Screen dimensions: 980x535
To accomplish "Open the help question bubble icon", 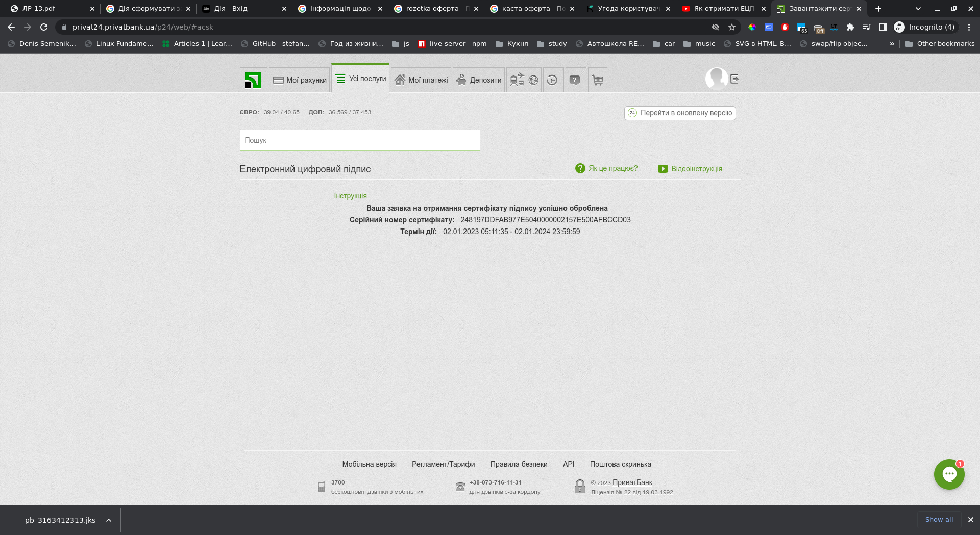I will (575, 80).
